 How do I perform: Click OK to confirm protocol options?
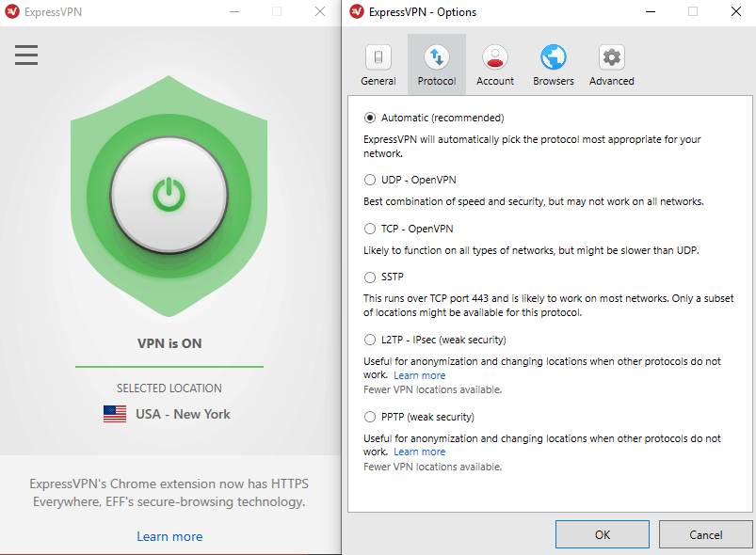point(603,534)
